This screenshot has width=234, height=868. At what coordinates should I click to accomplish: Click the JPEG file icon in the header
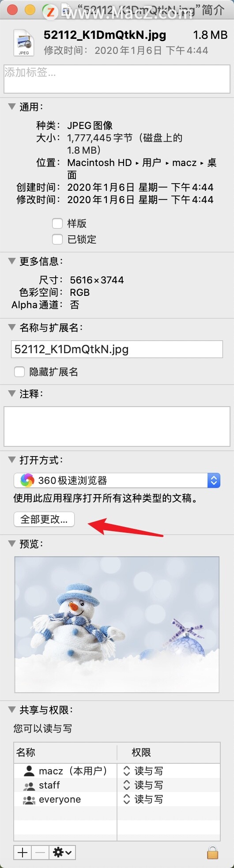(24, 42)
